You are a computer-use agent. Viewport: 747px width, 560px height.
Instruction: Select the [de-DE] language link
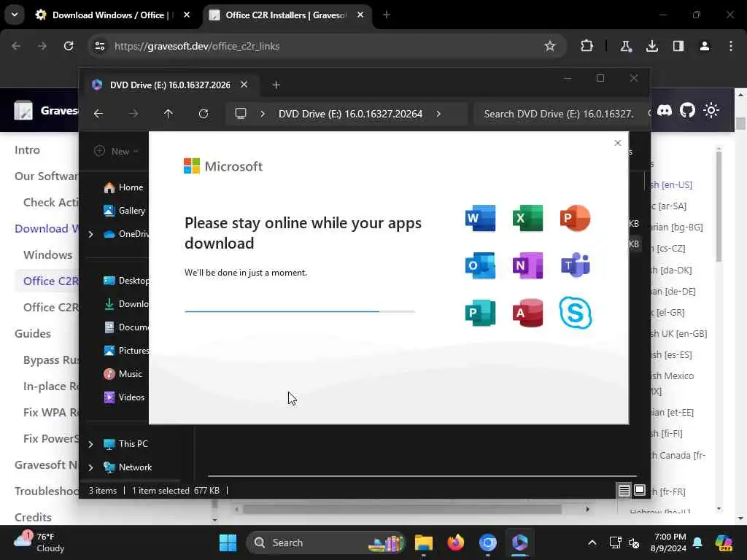tap(673, 291)
